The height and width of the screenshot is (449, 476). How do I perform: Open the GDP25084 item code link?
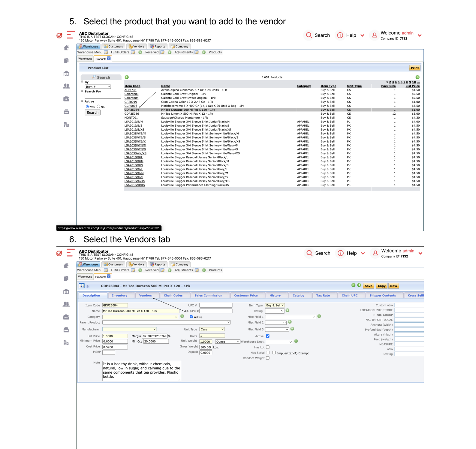point(132,110)
